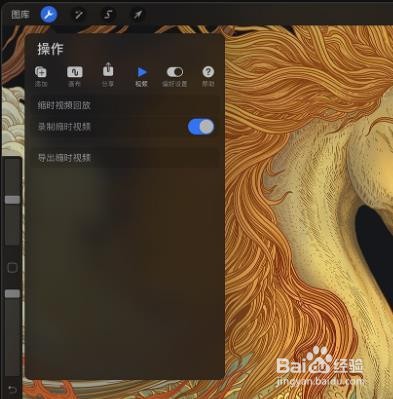The height and width of the screenshot is (399, 393).
Task: Select 缩时视频回放 time-lapse replay
Action: tap(126, 106)
